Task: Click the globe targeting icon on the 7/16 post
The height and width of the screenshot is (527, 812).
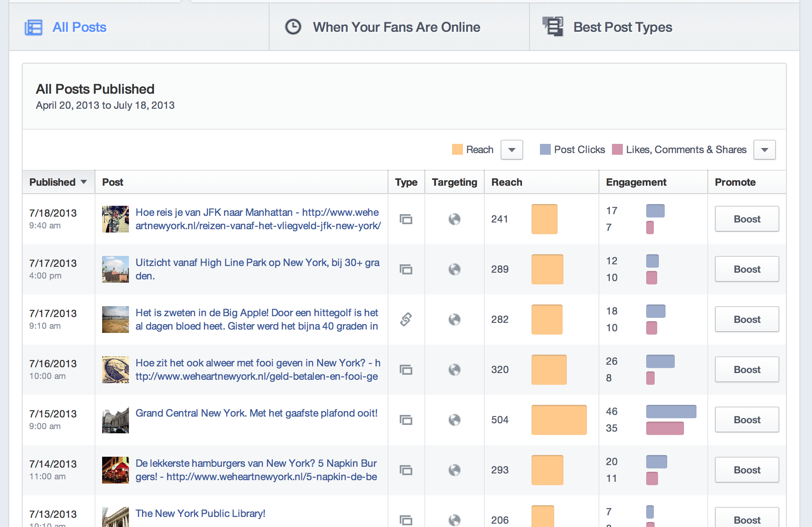Action: pos(455,370)
